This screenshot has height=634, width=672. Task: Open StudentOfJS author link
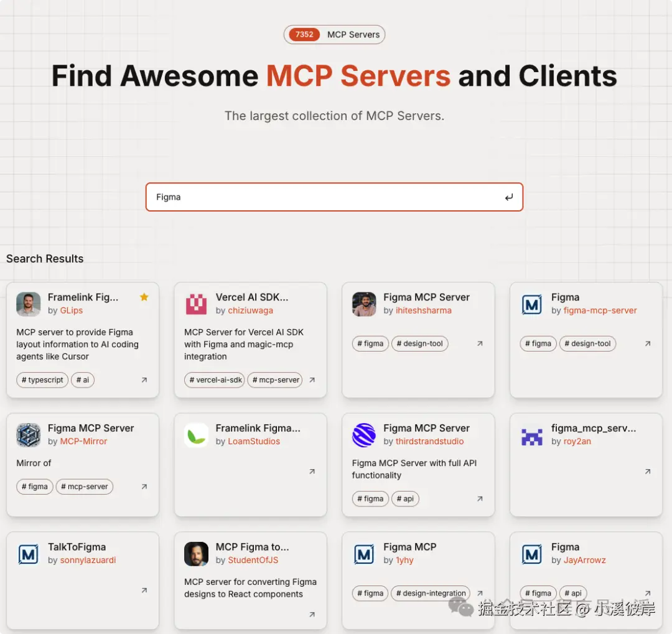click(253, 560)
